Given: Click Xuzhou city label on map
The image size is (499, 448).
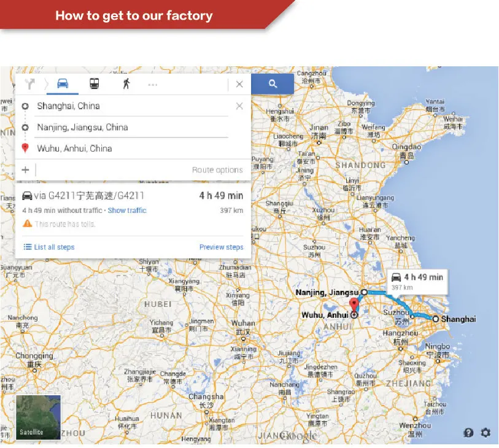Looking at the screenshot, I should (x=323, y=214).
